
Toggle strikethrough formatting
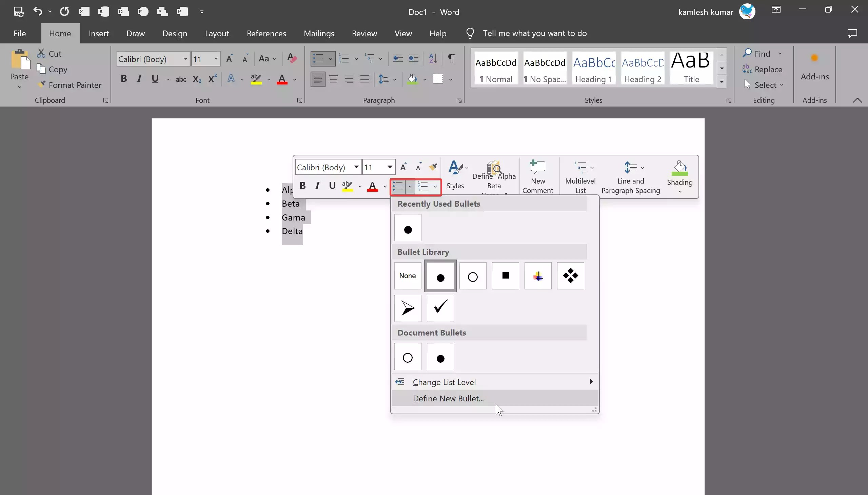point(181,79)
